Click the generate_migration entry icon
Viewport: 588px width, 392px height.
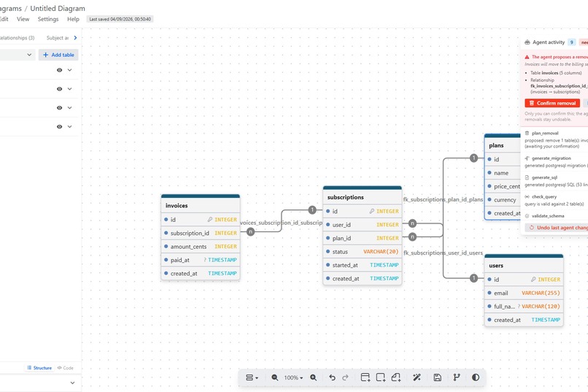(x=527, y=158)
